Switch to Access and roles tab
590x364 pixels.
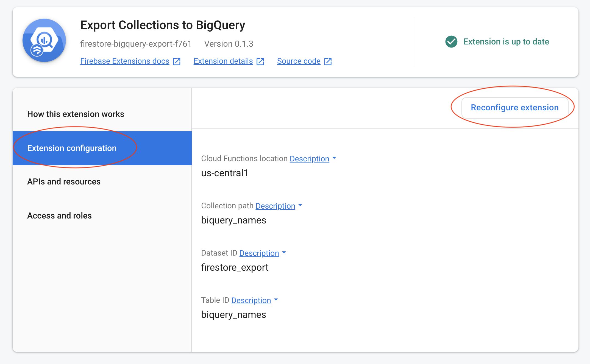coord(102,216)
